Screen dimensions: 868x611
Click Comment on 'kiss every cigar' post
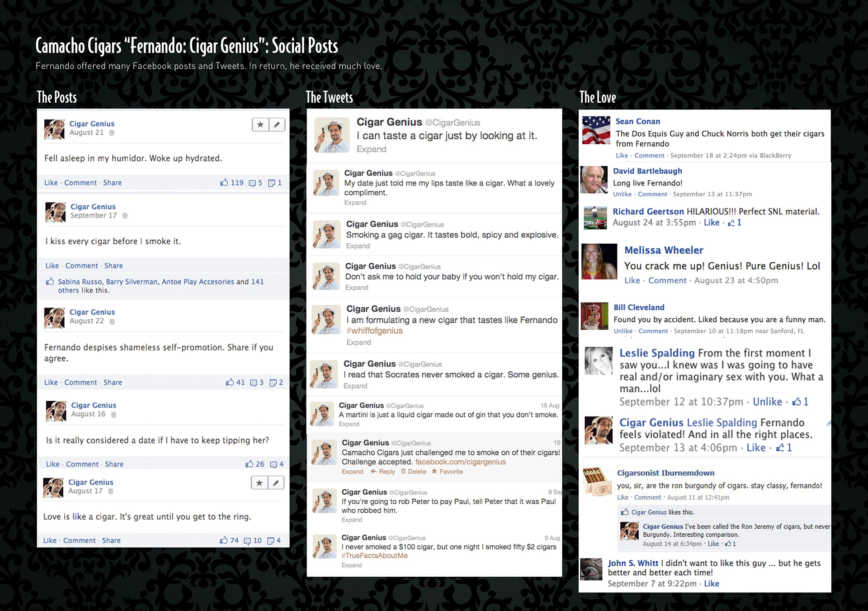pos(82,266)
